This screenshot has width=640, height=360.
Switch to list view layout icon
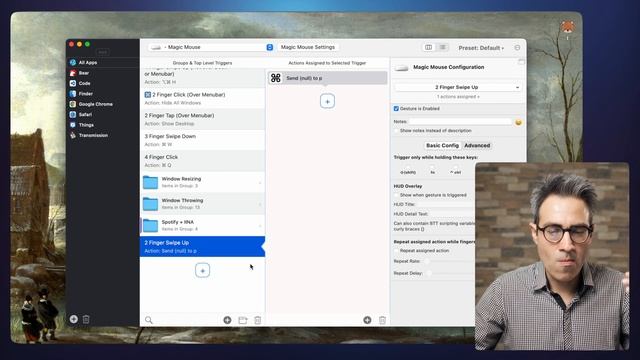(x=442, y=47)
